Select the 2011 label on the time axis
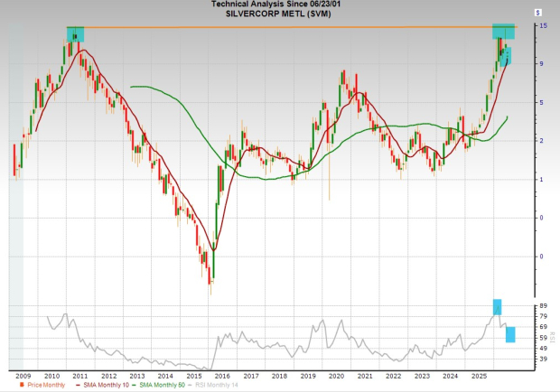Image resolution: width=560 pixels, height=392 pixels. (x=80, y=376)
